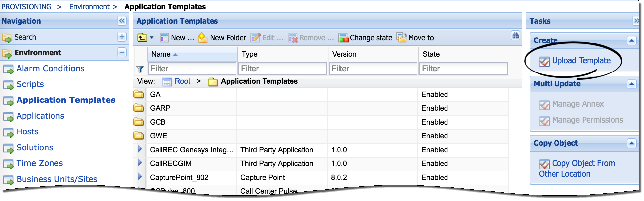
Task: Click the Change state toolbar icon
Action: [343, 37]
